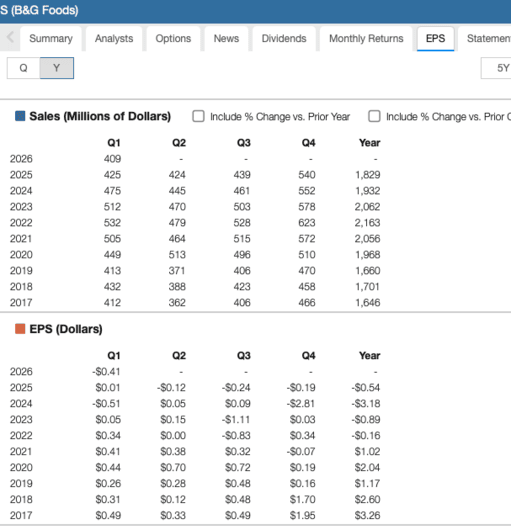Click the 5Y range button

click(496, 68)
